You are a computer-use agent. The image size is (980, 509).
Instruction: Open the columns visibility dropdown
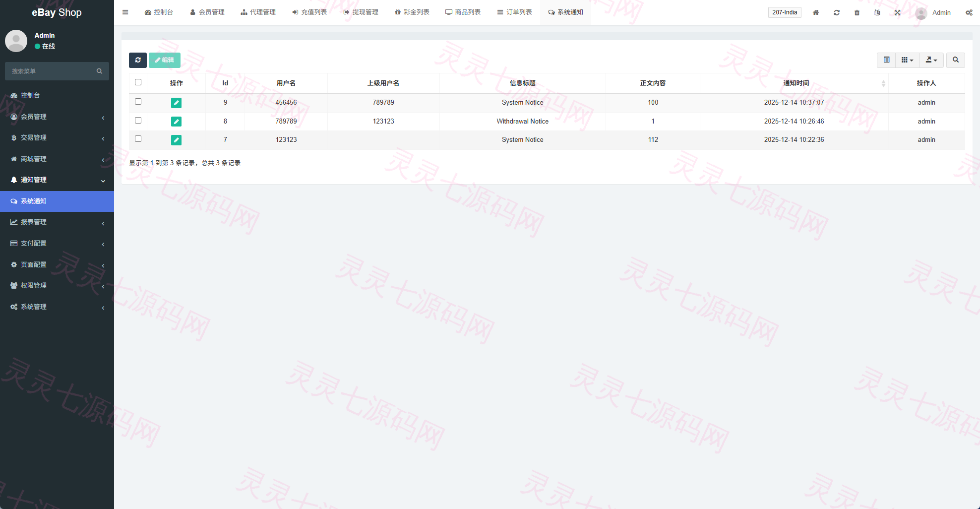(908, 60)
